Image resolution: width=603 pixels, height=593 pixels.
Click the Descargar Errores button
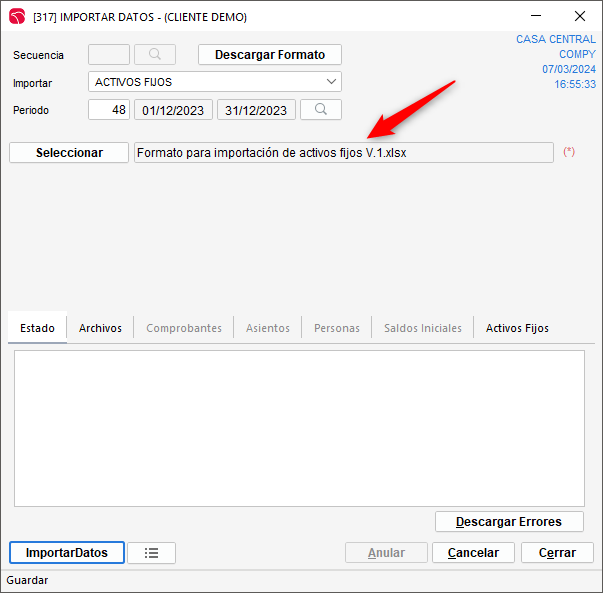[510, 522]
